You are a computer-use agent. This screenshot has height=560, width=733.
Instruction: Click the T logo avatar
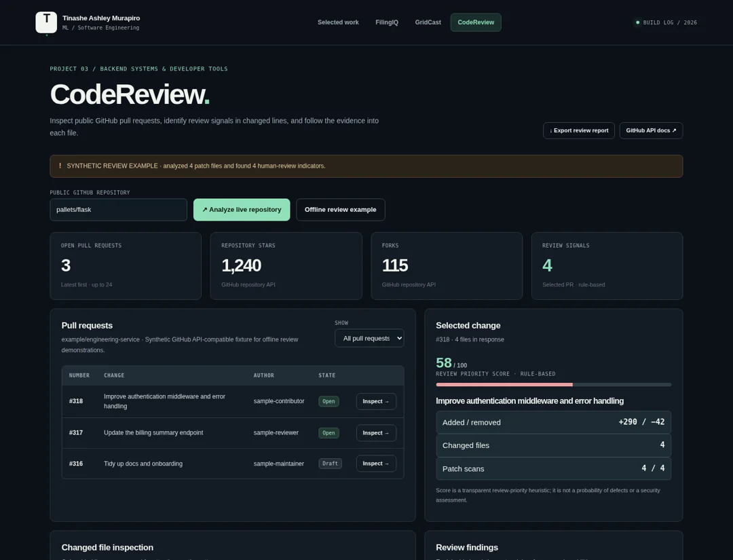(x=46, y=22)
